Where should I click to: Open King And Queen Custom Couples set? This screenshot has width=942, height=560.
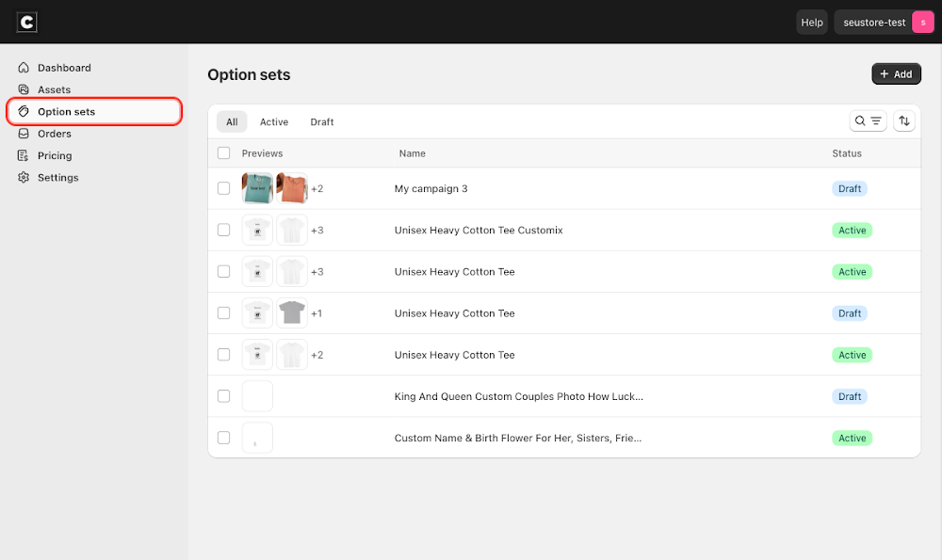pos(518,396)
